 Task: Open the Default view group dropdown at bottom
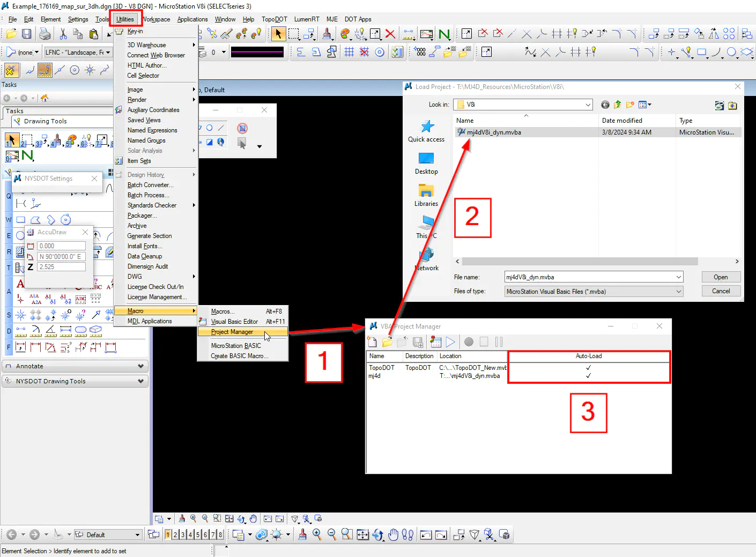107,534
